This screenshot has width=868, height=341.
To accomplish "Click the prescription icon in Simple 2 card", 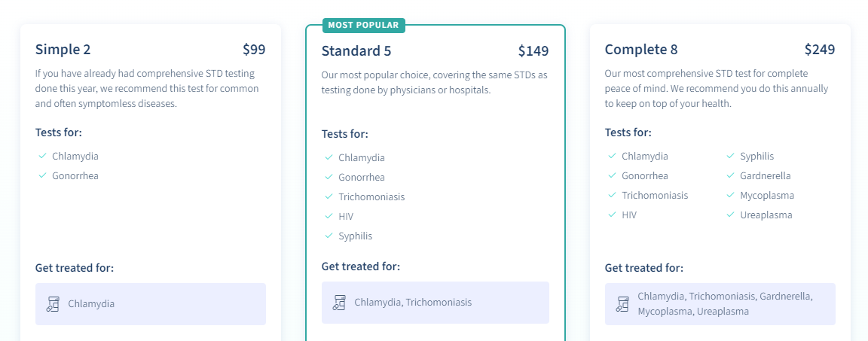I will (x=53, y=304).
